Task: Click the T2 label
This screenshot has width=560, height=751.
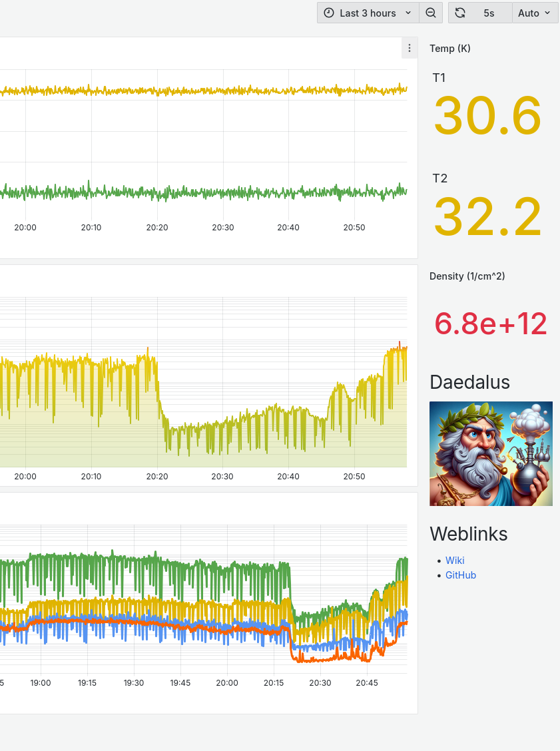Action: 439,178
